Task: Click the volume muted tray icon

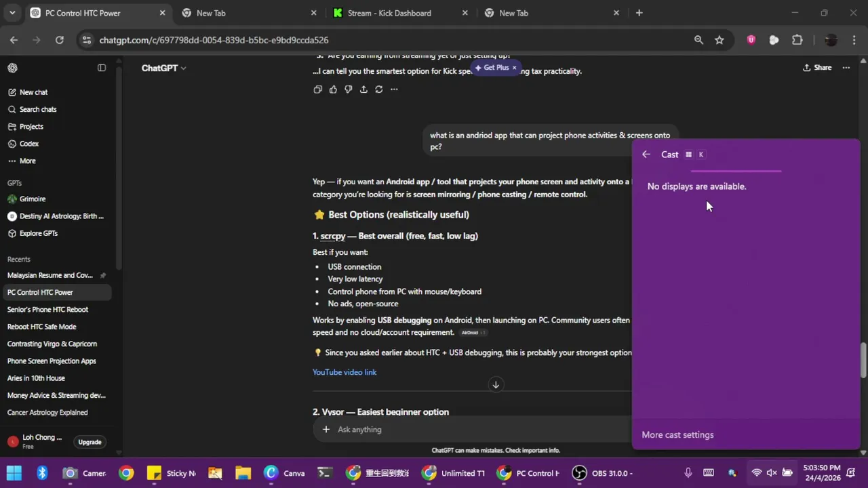Action: pos(772,473)
